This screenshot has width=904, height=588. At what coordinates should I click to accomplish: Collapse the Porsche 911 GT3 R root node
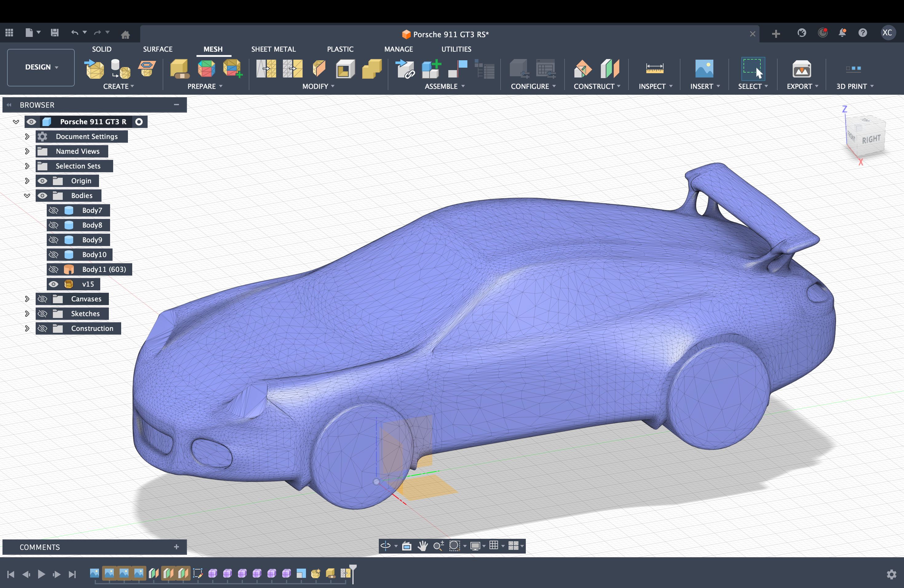click(16, 121)
